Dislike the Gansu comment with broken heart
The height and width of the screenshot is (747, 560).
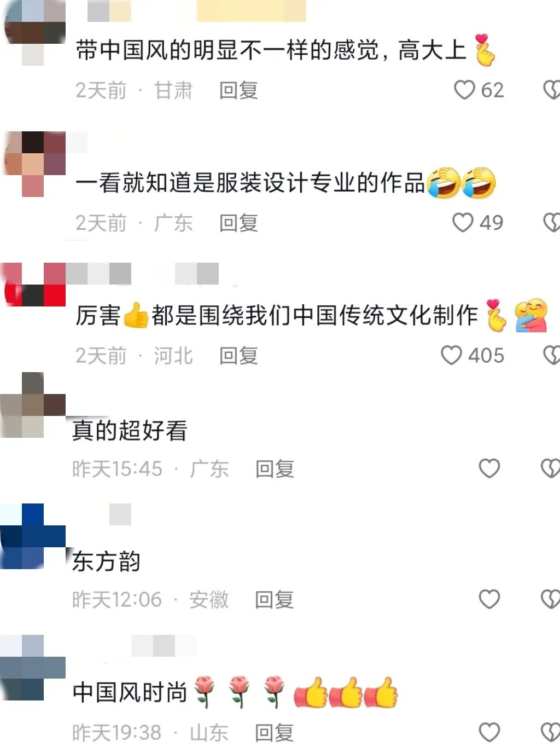(x=551, y=90)
